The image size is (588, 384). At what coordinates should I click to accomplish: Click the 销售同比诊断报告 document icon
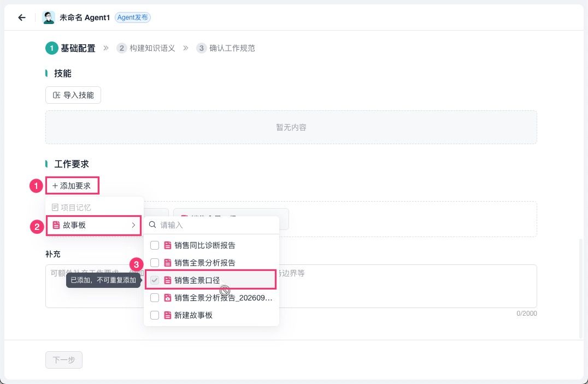pyautogui.click(x=168, y=245)
